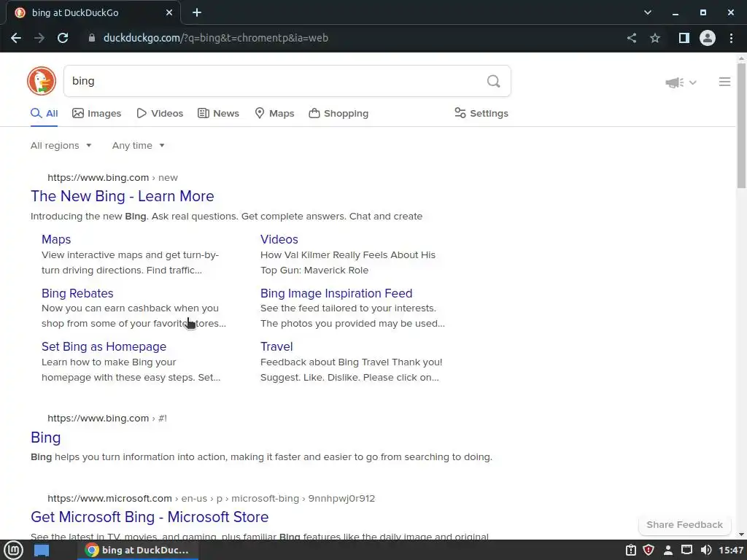Screen dimensions: 747x560
Task: Open Chrome three-dot menu
Action: [731, 38]
